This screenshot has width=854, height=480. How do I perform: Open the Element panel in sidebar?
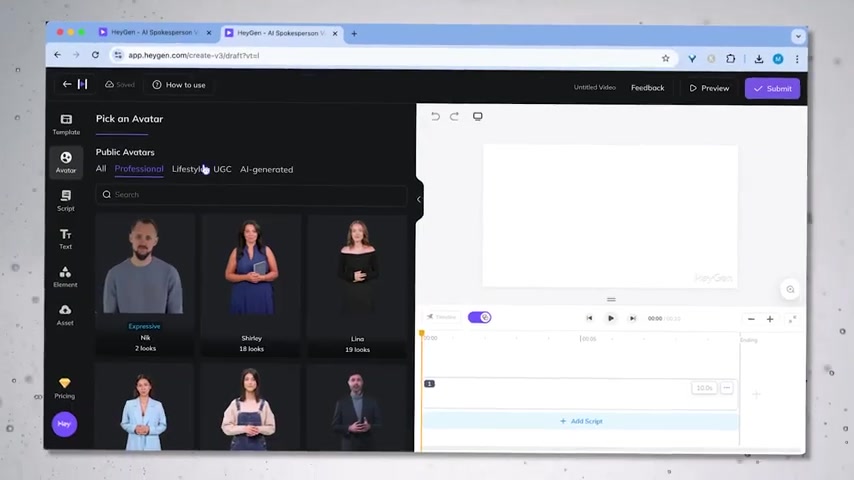65,276
